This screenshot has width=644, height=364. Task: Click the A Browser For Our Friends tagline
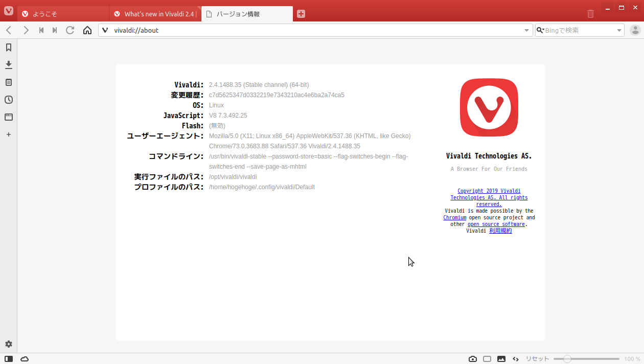(489, 169)
